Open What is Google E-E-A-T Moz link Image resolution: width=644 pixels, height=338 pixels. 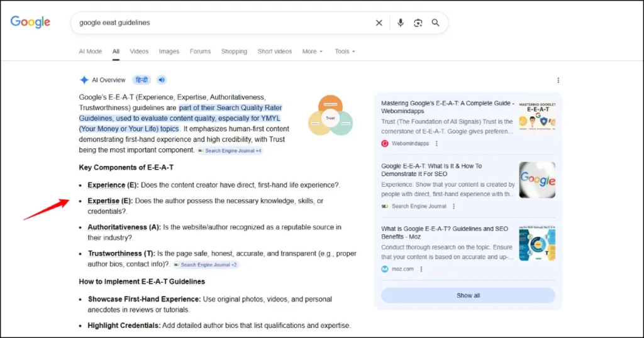tap(445, 232)
